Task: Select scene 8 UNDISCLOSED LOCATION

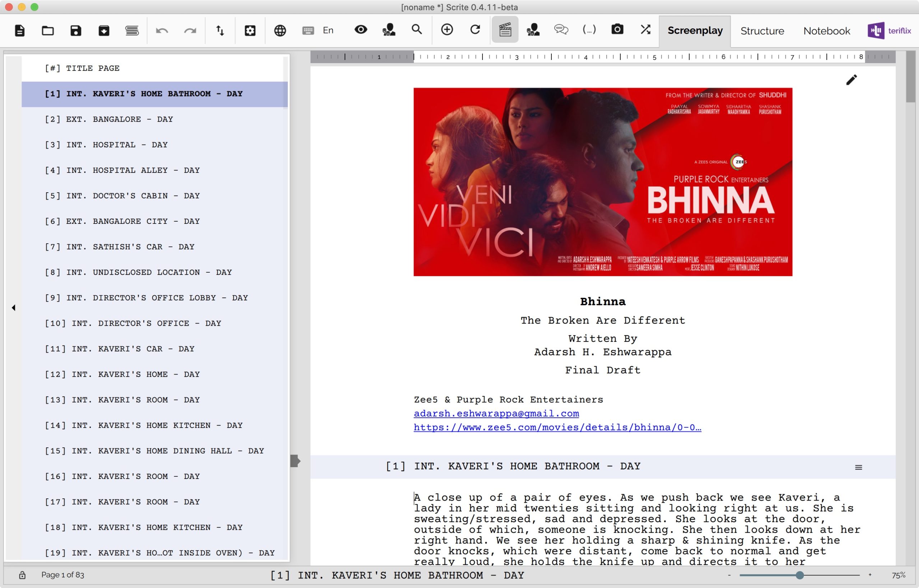Action: tap(154, 273)
